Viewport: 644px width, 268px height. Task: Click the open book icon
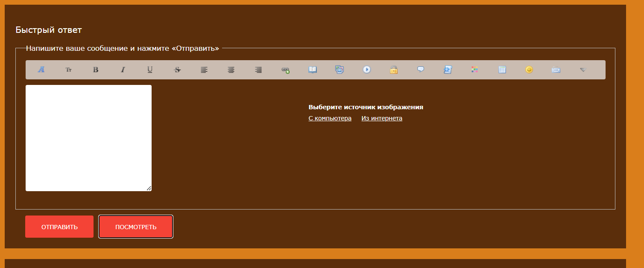pos(313,70)
